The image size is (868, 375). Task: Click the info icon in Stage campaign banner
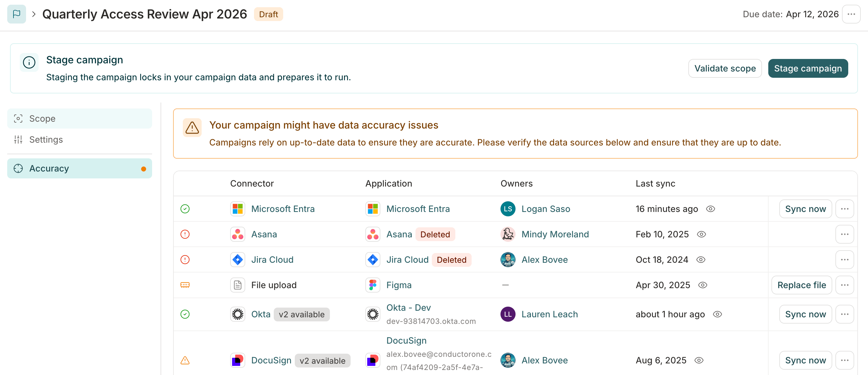click(x=29, y=62)
